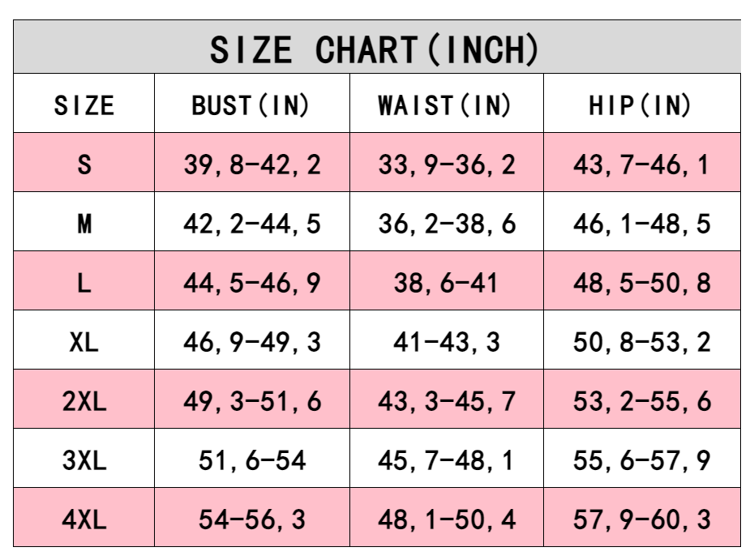Click the WAIST(IN) column header
754x560 pixels.
pos(445,105)
